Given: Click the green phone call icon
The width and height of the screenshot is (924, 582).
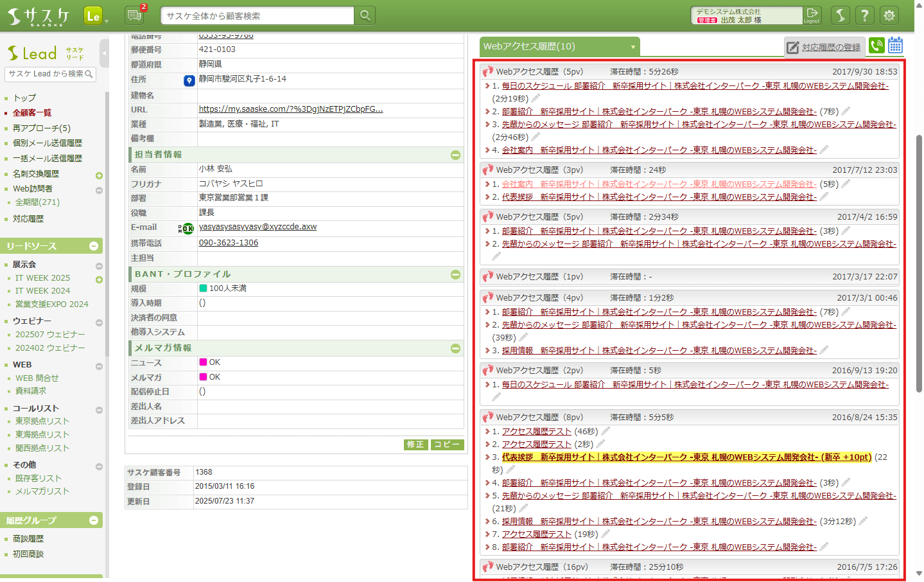Looking at the screenshot, I should tap(876, 46).
